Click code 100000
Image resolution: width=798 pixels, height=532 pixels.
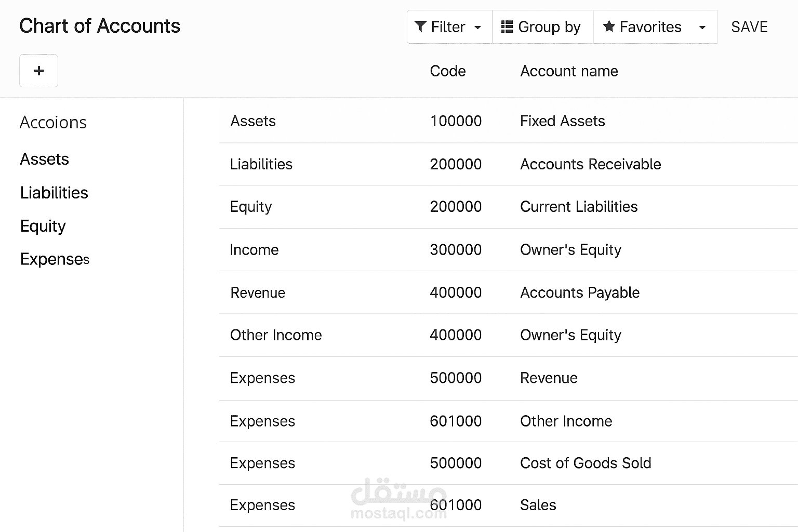click(456, 121)
